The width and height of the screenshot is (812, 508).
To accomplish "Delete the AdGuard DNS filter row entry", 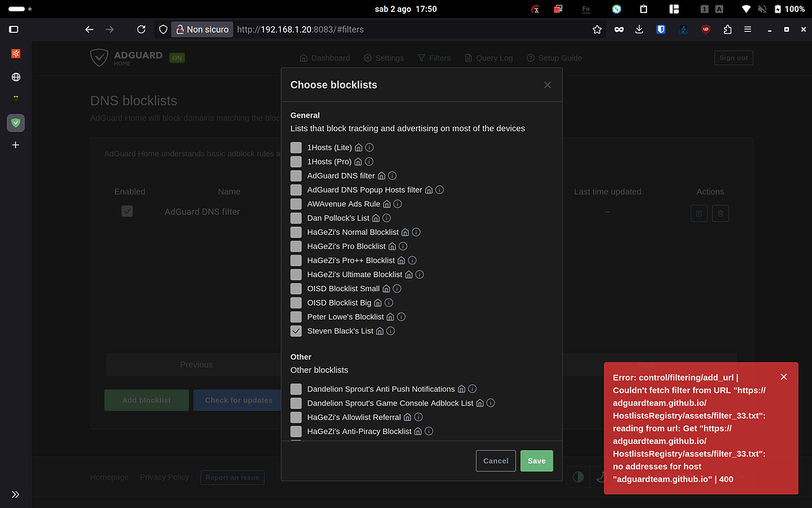I will tap(720, 213).
